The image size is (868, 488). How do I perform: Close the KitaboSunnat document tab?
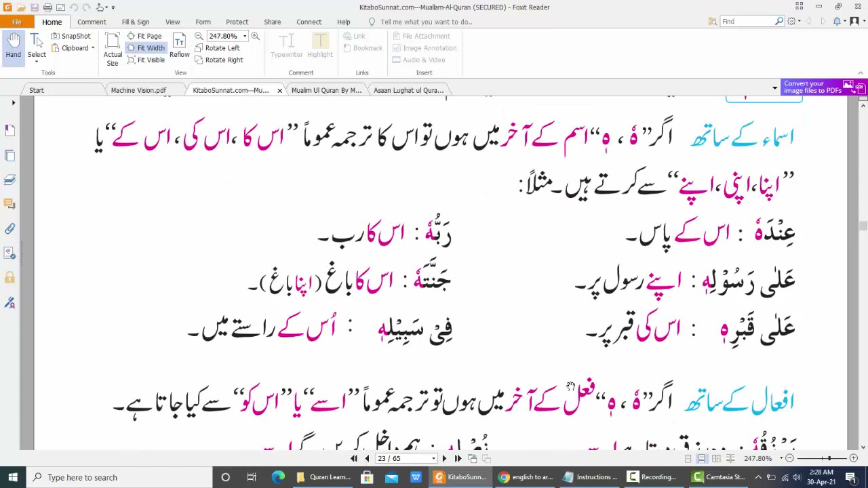tap(279, 90)
